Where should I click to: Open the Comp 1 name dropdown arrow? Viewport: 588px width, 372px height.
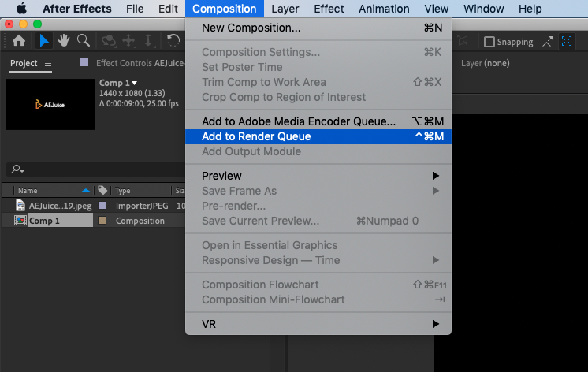(135, 83)
